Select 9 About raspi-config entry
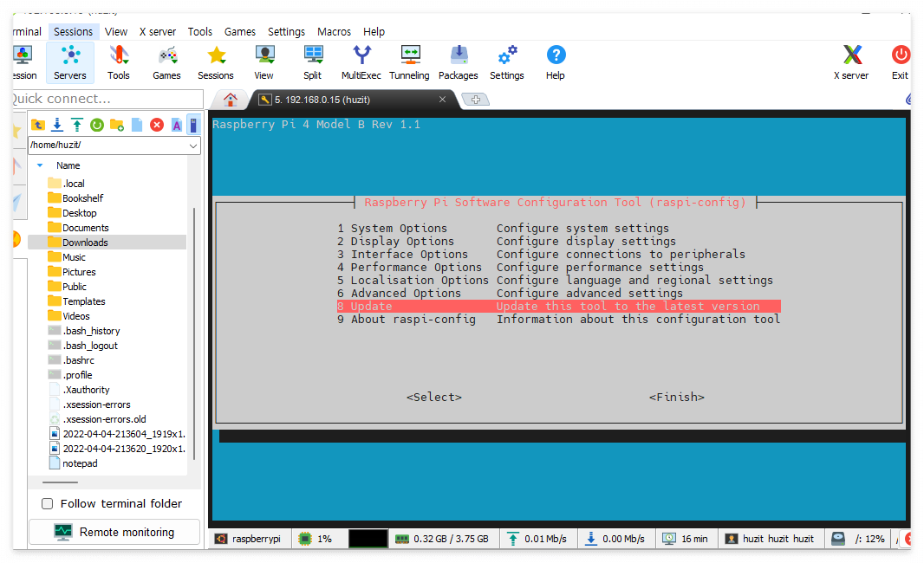924x563 pixels. pos(558,319)
